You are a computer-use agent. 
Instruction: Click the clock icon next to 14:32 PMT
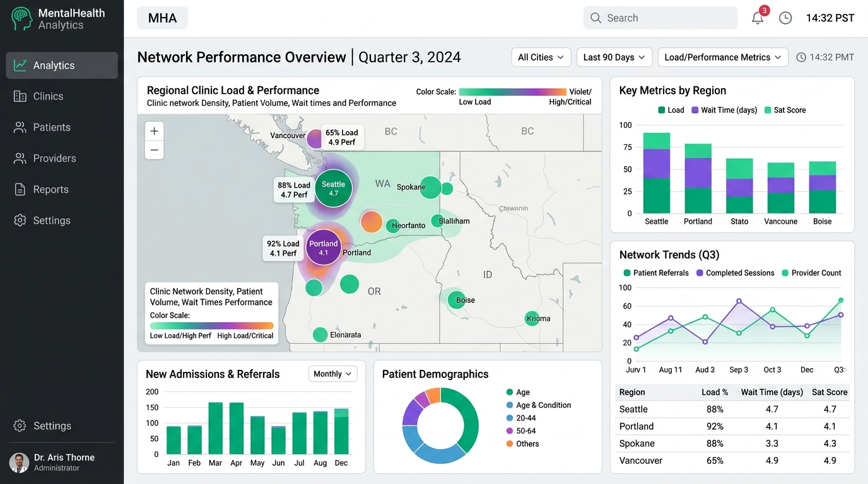point(801,57)
